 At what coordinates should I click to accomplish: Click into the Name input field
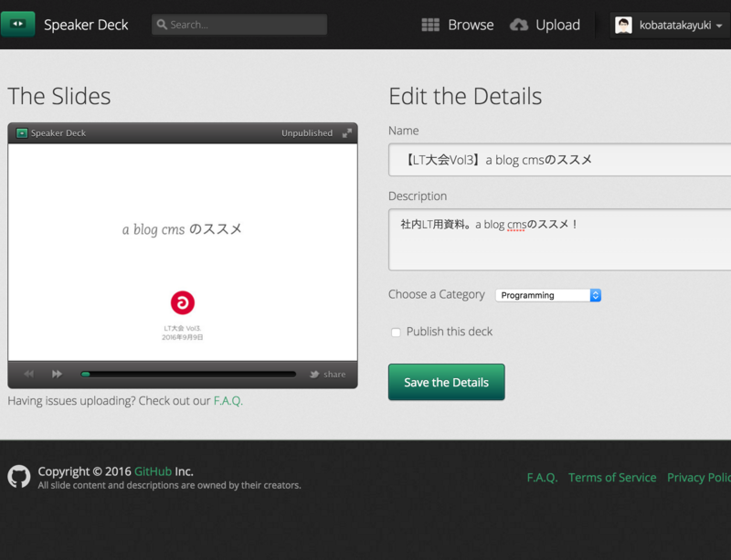[559, 160]
